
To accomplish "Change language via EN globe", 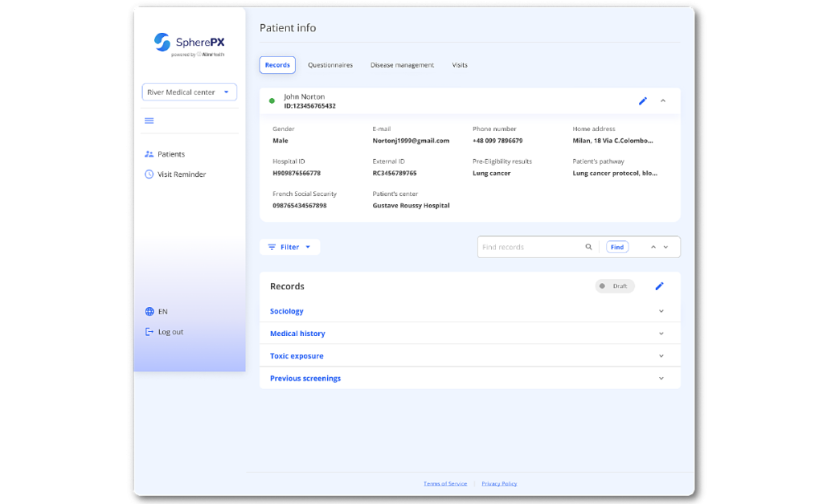I will coord(157,311).
